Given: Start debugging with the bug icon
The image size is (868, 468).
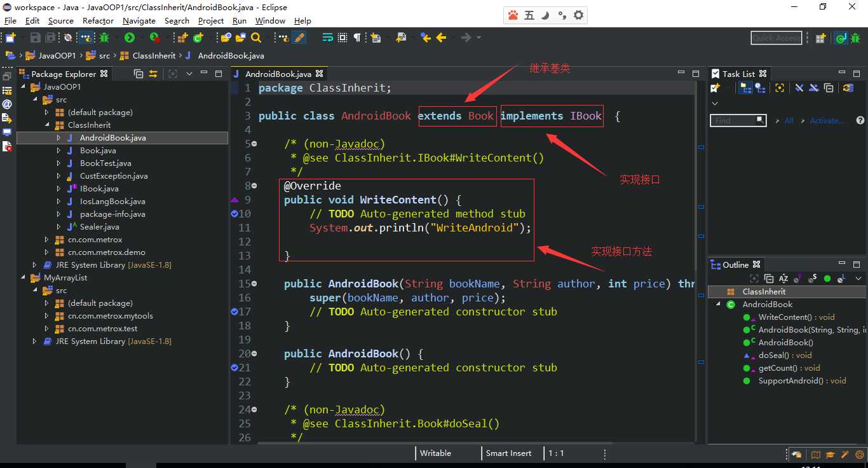Looking at the screenshot, I should pos(104,38).
